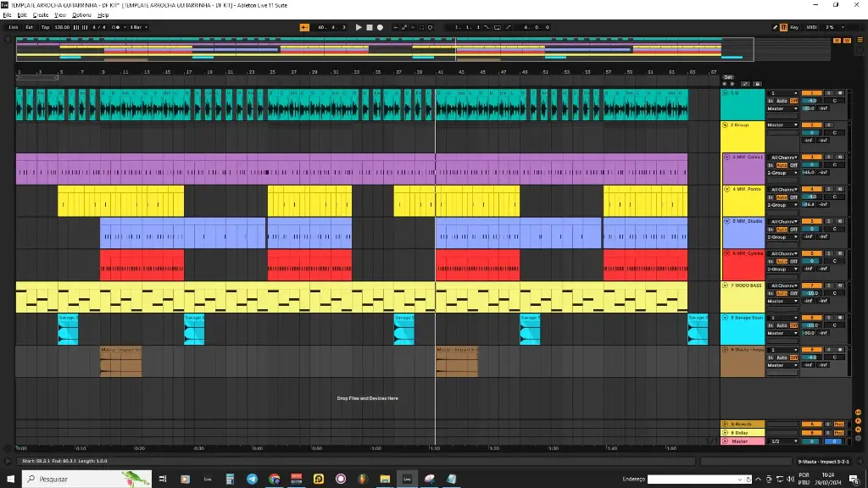Open 2-Group output dropdown of 4 MM_Ponto
The height and width of the screenshot is (488, 868).
click(x=782, y=205)
